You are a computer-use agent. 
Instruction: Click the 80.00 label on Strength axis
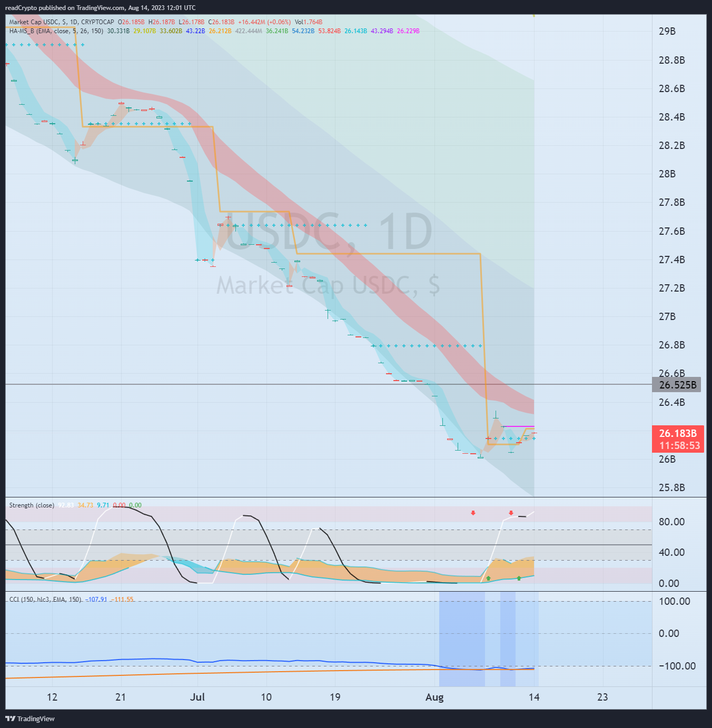[671, 522]
